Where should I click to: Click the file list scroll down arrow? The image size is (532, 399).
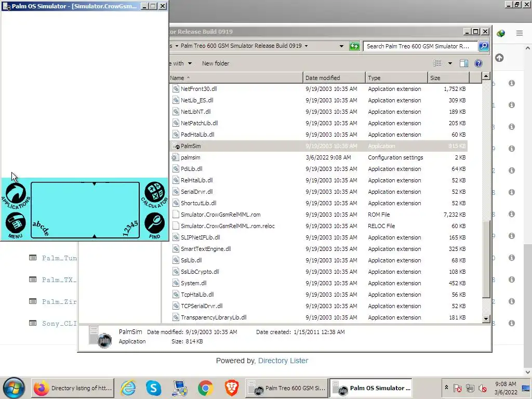486,318
